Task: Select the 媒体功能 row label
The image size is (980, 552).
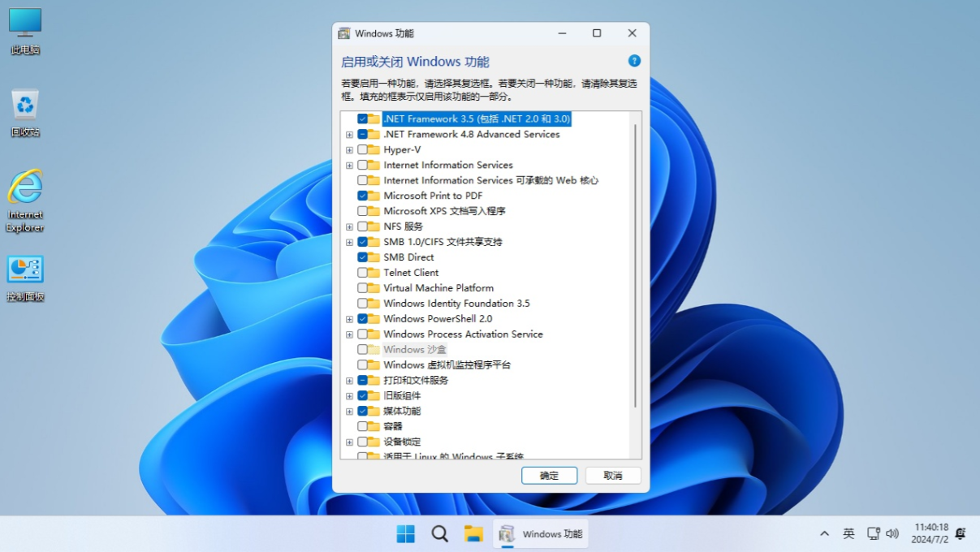Action: pos(402,411)
